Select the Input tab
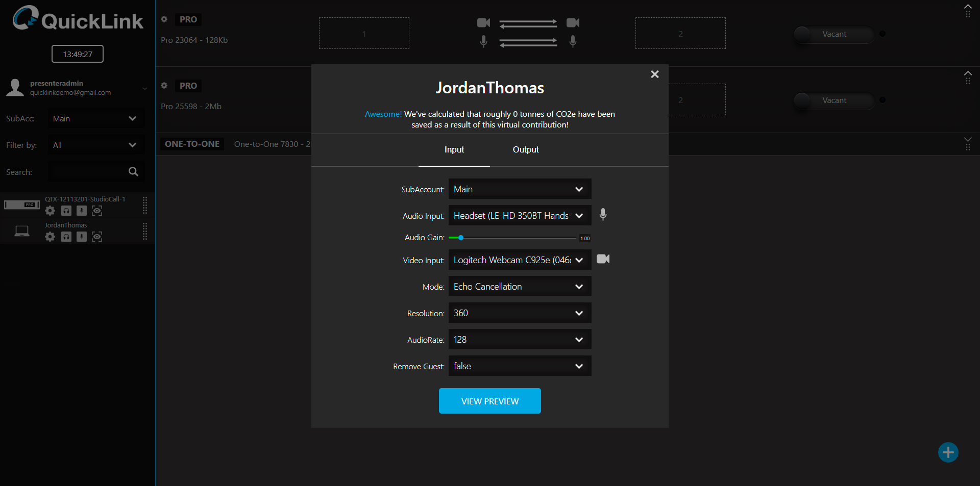 (454, 149)
